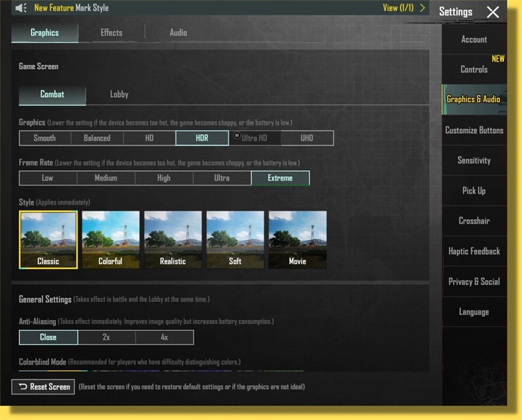Image resolution: width=522 pixels, height=420 pixels.
Task: Switch to the Effects tab
Action: pos(111,33)
